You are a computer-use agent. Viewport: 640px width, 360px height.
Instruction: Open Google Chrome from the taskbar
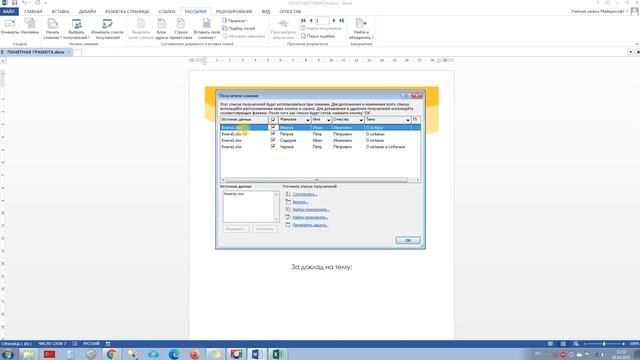(x=111, y=354)
